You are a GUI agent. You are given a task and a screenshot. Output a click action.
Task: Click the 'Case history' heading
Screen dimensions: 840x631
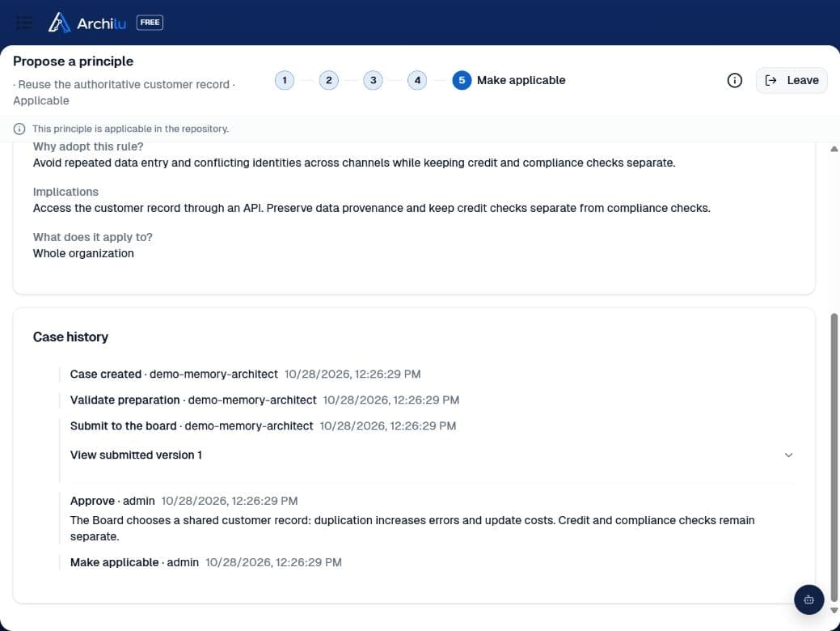tap(70, 337)
